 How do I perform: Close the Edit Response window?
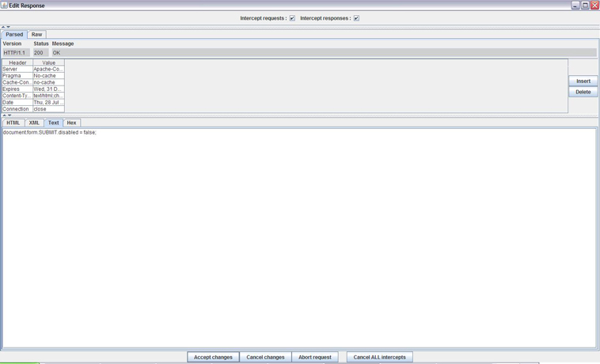594,6
